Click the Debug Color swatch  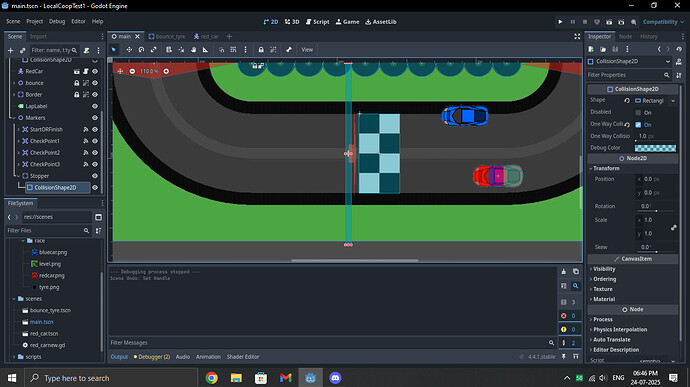tap(655, 148)
